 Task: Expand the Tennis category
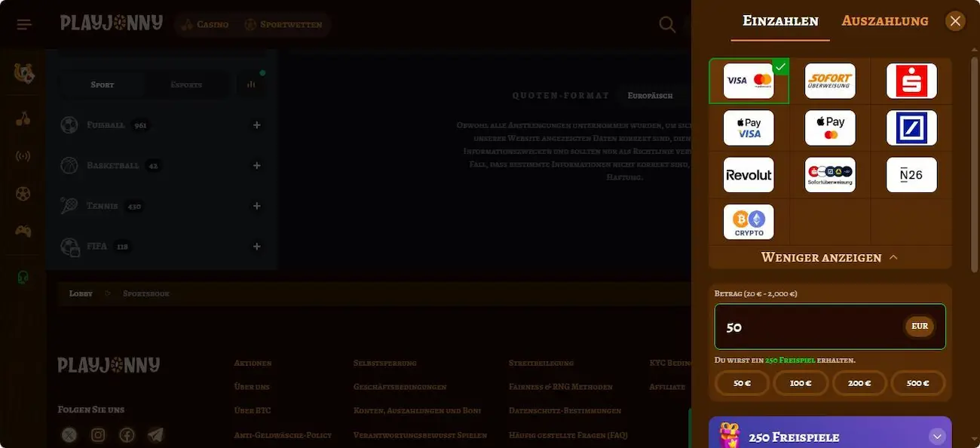pos(257,206)
